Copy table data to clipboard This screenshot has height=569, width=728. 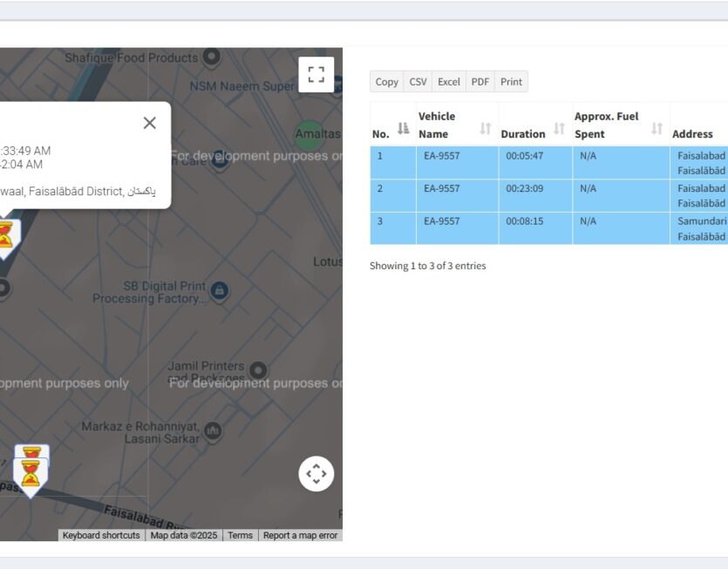coord(386,82)
